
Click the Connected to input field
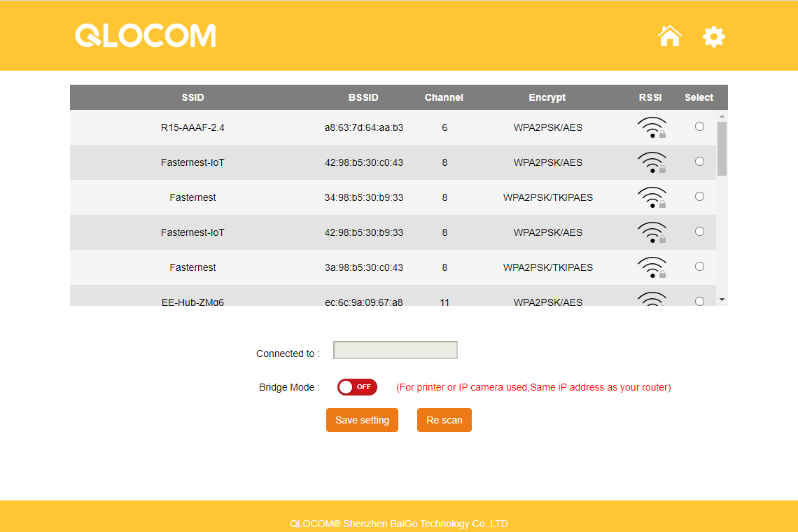click(395, 350)
